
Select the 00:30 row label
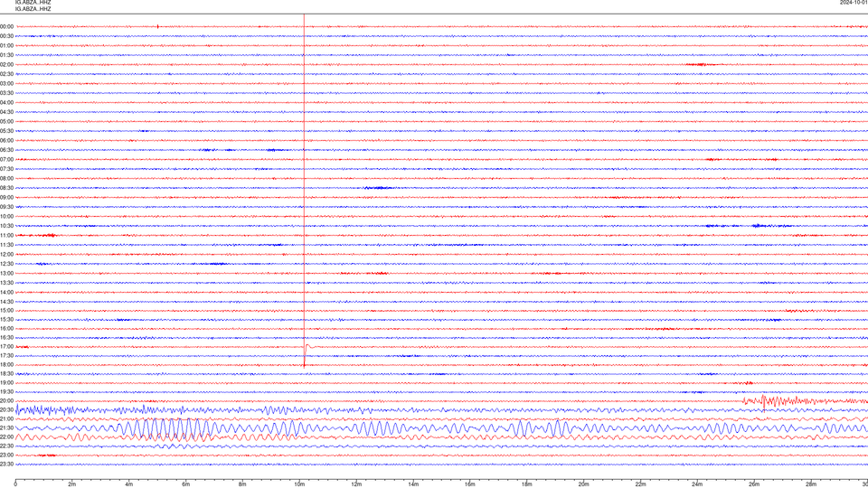(6, 36)
